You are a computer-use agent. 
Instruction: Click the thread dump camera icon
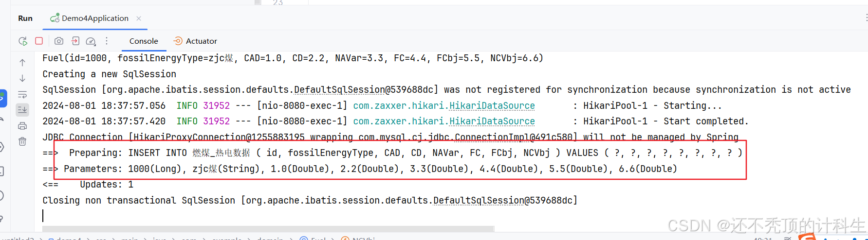coord(59,41)
